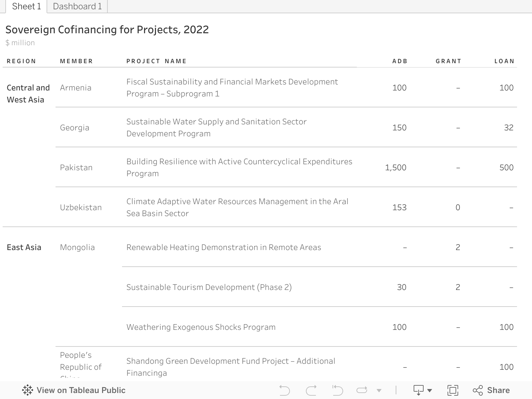532x399 pixels.
Task: Select the Pakistan member row label
Action: pos(76,167)
